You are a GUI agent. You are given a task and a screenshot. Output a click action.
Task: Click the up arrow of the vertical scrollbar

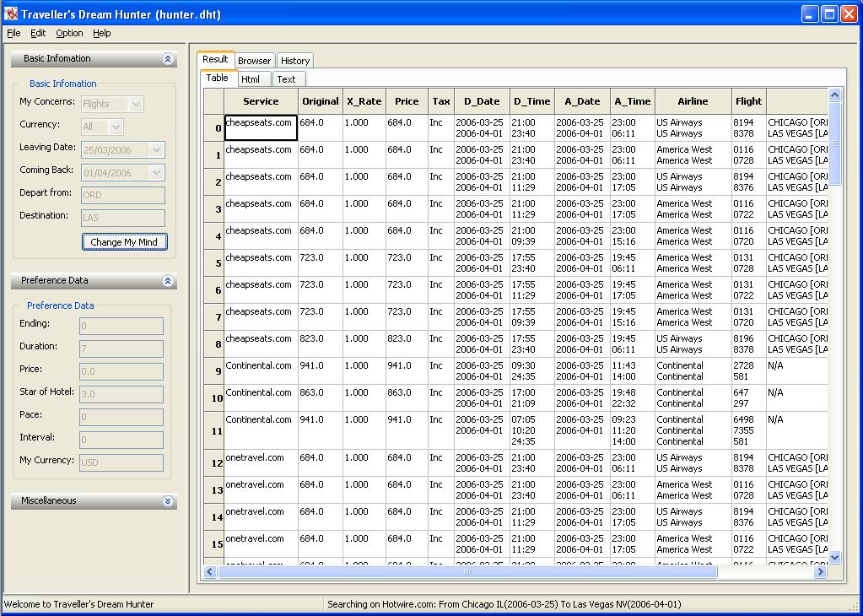click(834, 95)
